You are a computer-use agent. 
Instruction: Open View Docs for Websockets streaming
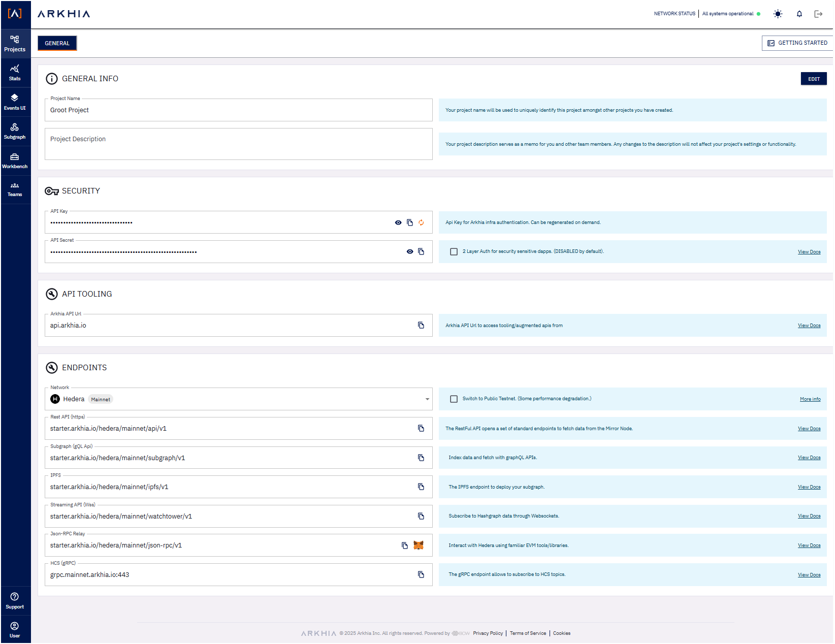[x=809, y=516]
